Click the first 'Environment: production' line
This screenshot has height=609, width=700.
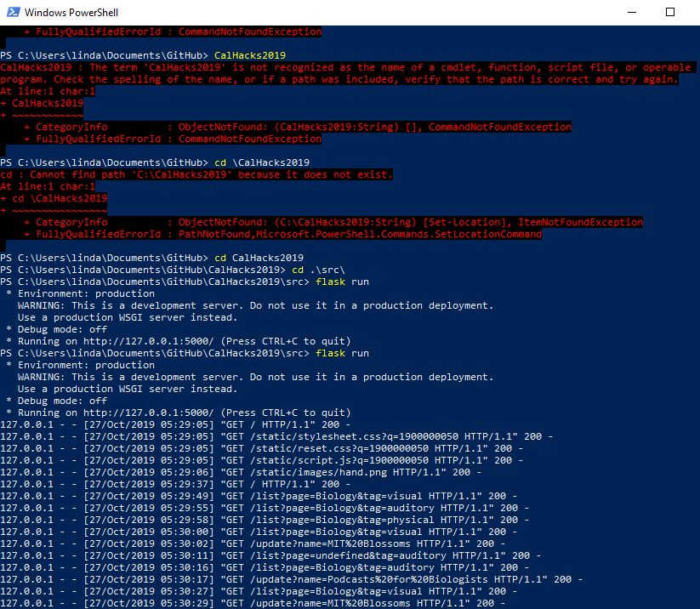(x=80, y=293)
